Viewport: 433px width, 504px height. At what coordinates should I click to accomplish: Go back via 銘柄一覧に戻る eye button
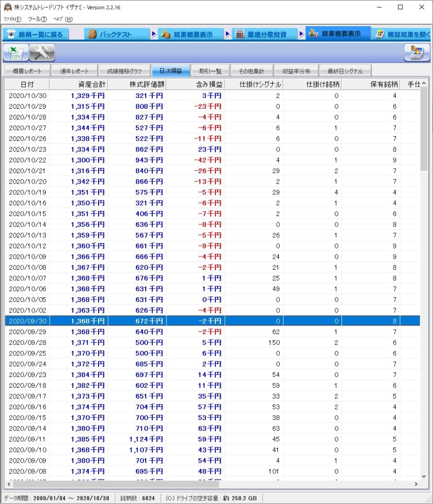[x=34, y=34]
